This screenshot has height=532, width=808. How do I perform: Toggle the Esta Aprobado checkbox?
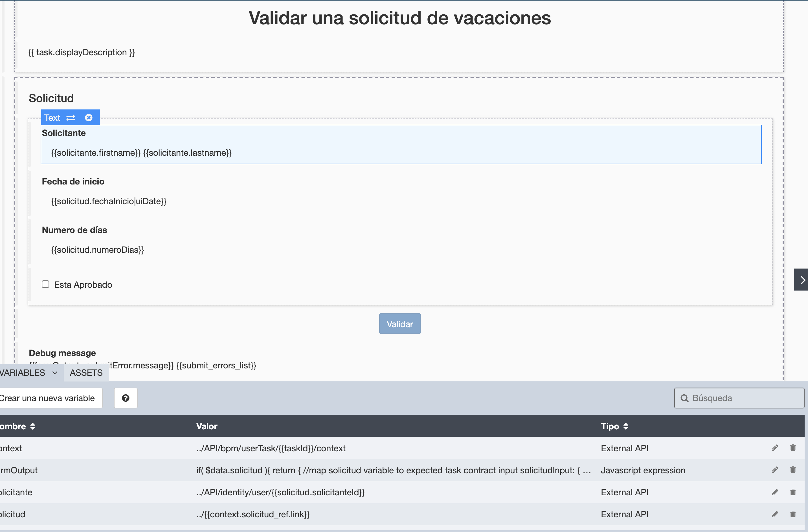coord(45,284)
